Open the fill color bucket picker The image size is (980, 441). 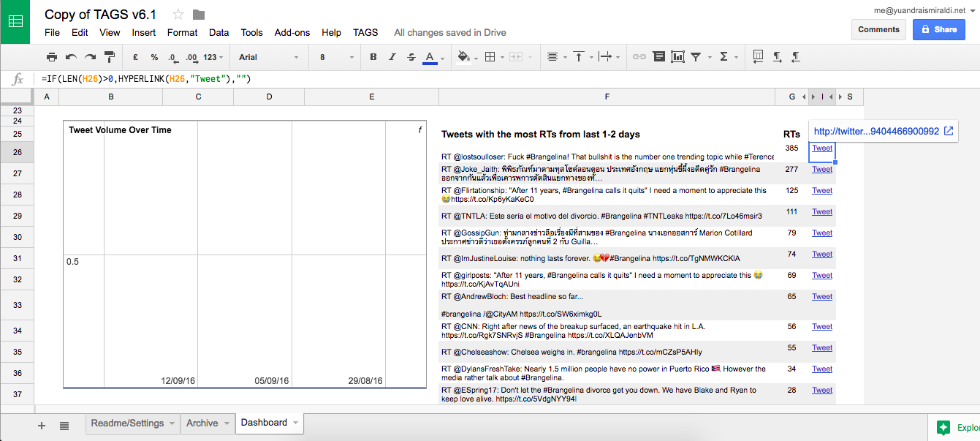click(x=466, y=57)
